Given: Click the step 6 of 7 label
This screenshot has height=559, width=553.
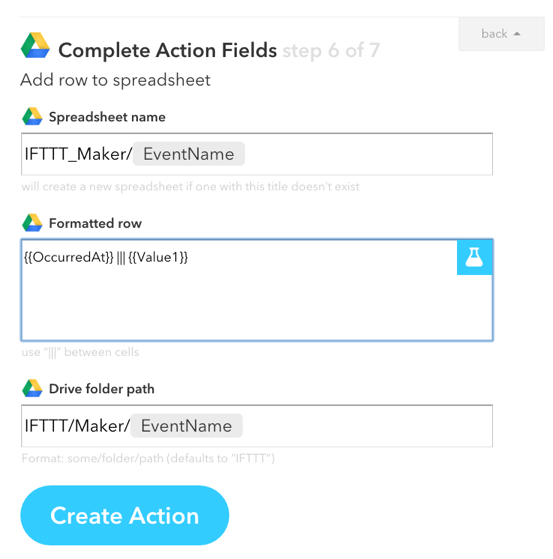Looking at the screenshot, I should click(331, 50).
